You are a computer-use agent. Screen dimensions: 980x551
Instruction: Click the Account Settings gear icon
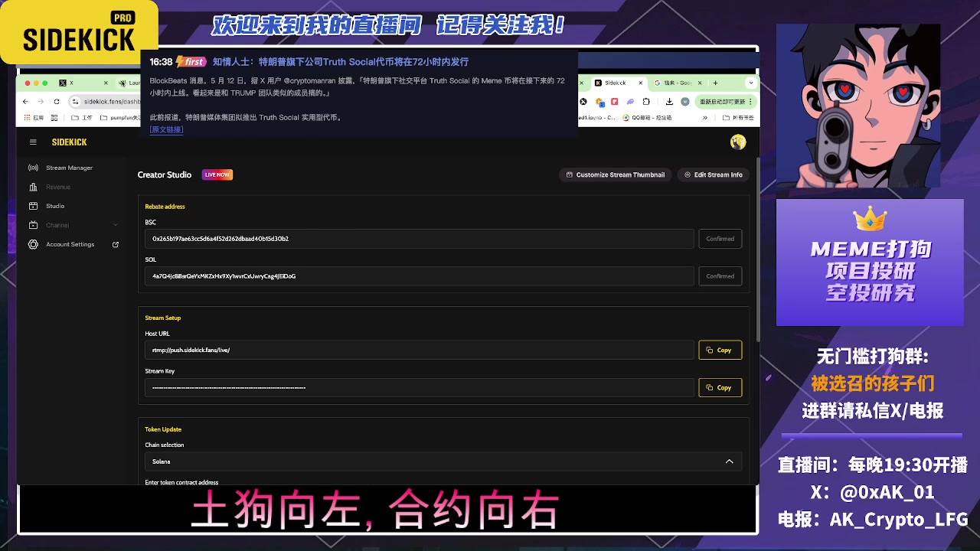(33, 245)
